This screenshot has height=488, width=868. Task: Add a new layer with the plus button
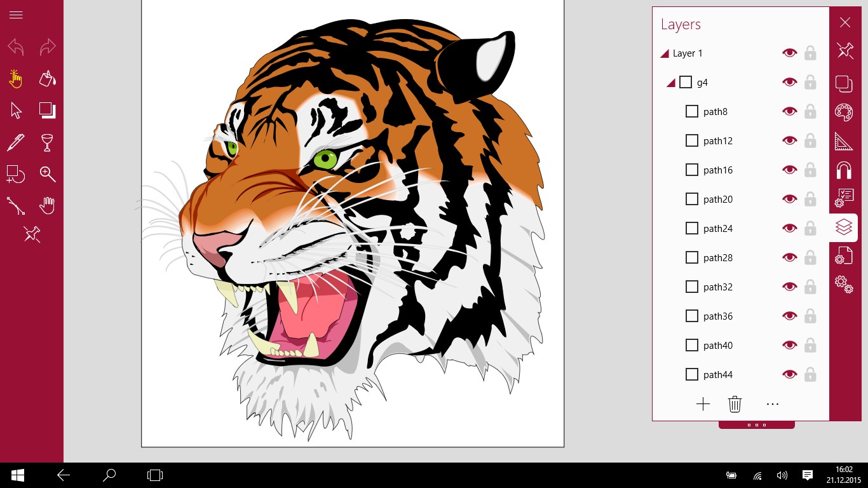coord(703,403)
